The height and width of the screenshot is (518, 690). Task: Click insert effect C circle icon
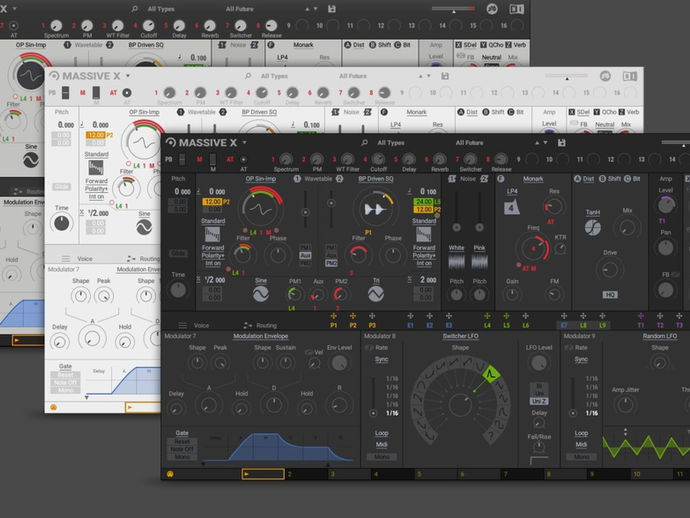pos(628,179)
